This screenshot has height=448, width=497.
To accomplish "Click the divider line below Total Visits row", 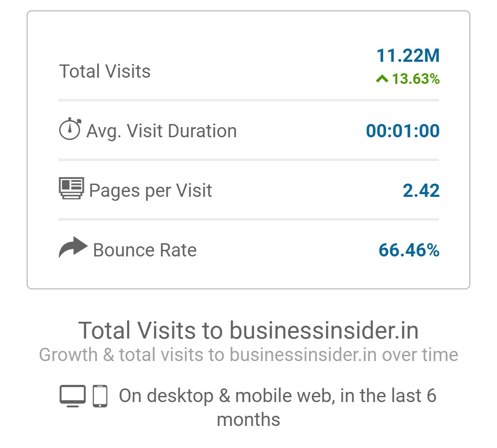I will point(248,100).
